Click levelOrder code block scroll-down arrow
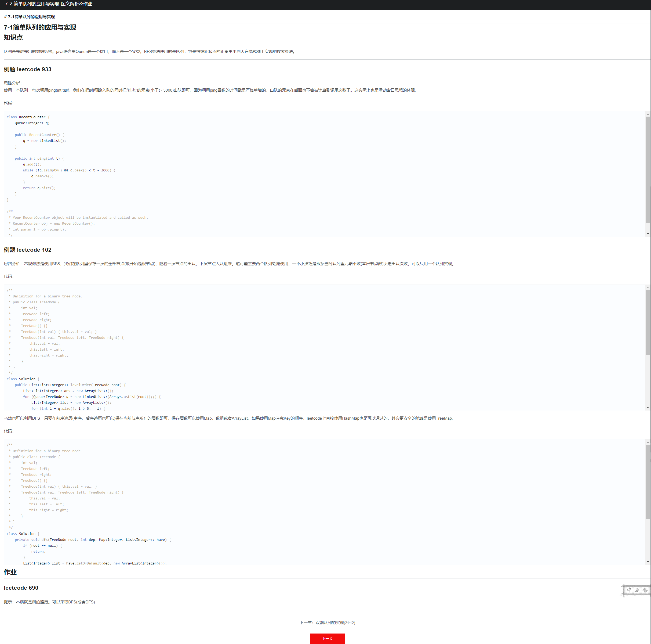The image size is (651, 644). pos(648,407)
